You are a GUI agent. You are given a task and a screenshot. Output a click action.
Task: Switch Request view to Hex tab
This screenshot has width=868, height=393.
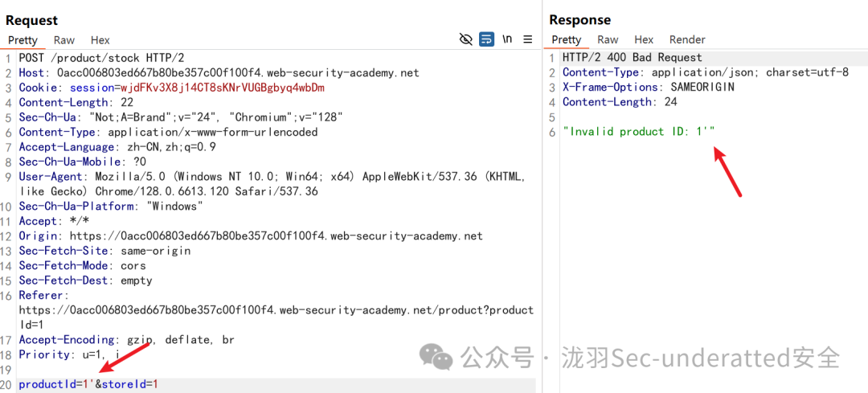[100, 40]
